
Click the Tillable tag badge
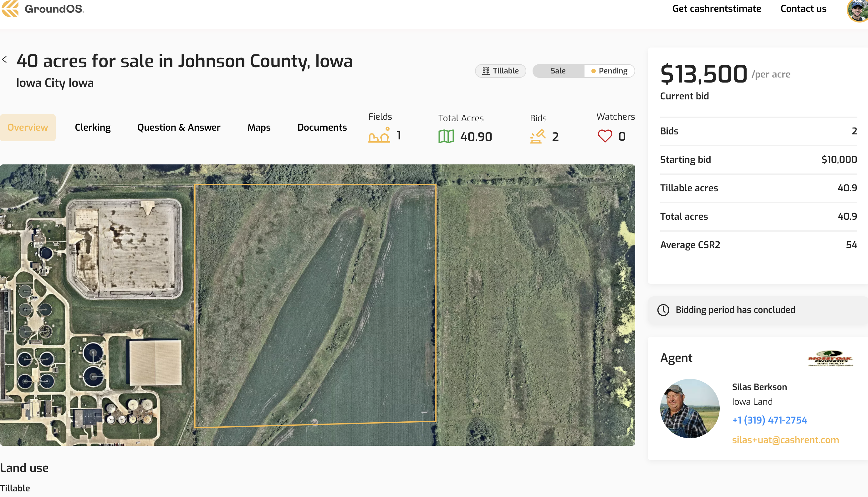500,71
